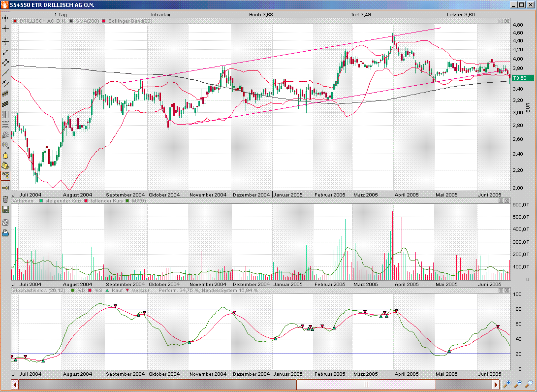This screenshot has height=392, width=537.
Task: Open volume panel settings menu icon
Action: pos(501,201)
